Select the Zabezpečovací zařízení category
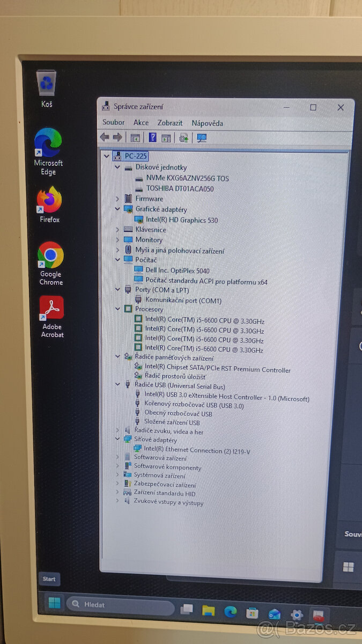 pyautogui.click(x=165, y=485)
